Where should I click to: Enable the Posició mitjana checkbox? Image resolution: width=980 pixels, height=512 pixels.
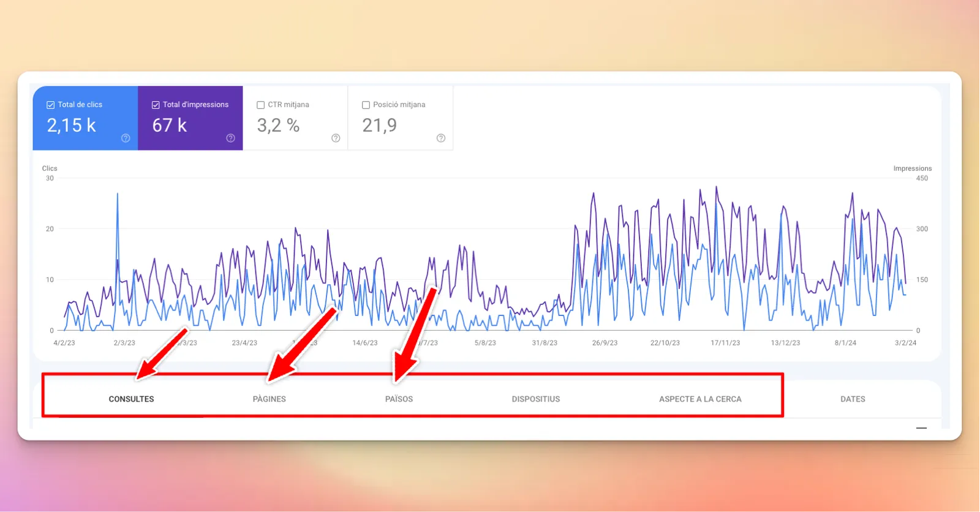click(x=366, y=105)
